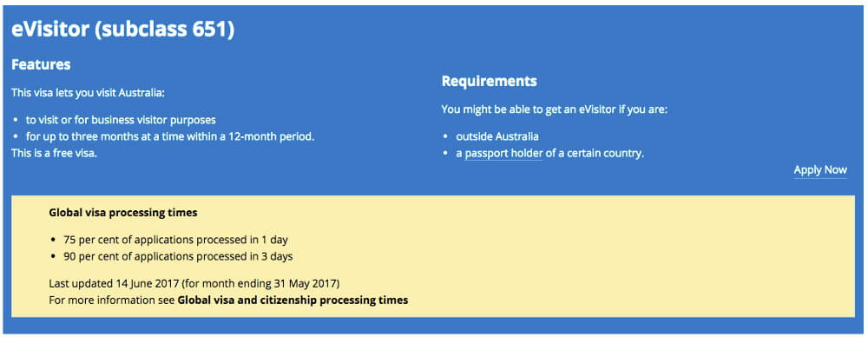Select the Features heading

point(41,64)
